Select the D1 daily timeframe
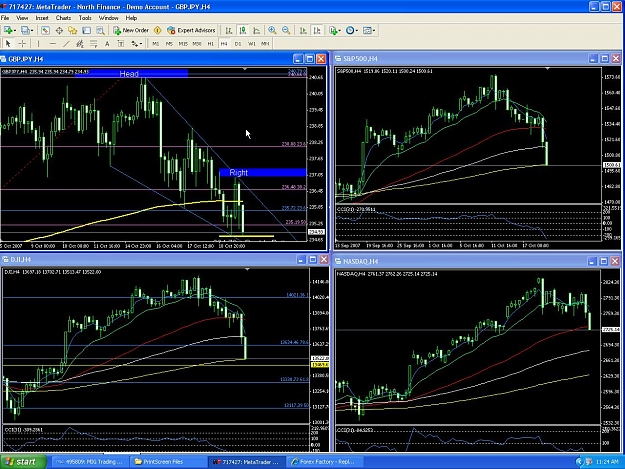The height and width of the screenshot is (469, 625). click(x=238, y=44)
